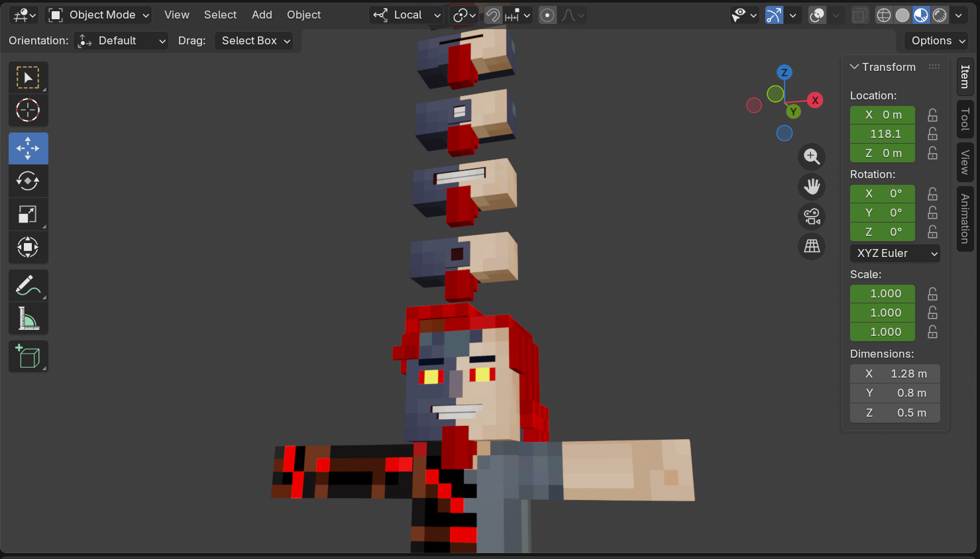Click the Transform panel drag-handle dots
Viewport: 980px width, 559px height.
click(934, 67)
